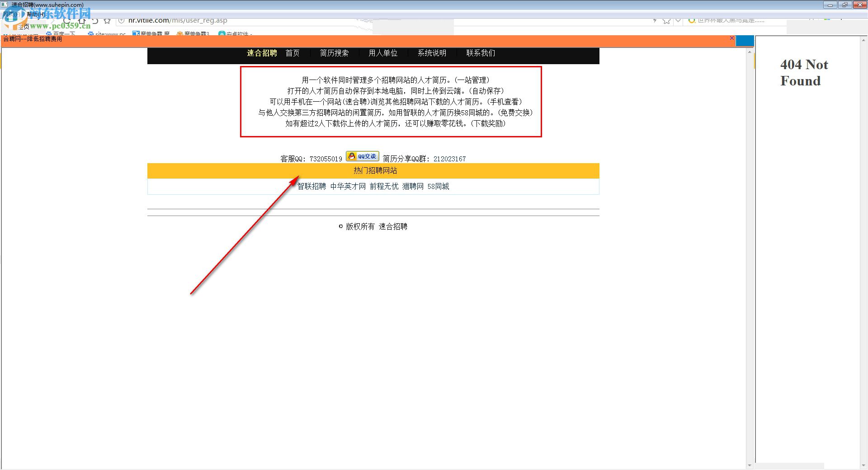Click the search engine icon in the search box
This screenshot has width=868, height=470.
[692, 20]
